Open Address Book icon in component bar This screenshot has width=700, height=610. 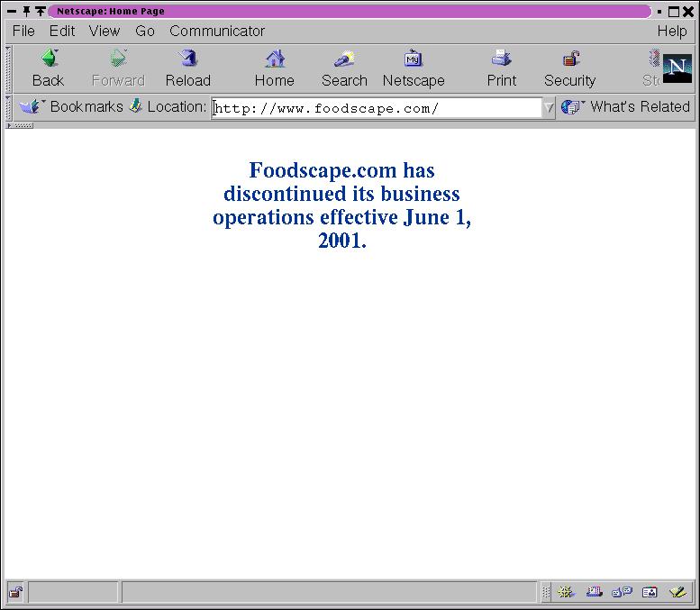tap(650, 592)
